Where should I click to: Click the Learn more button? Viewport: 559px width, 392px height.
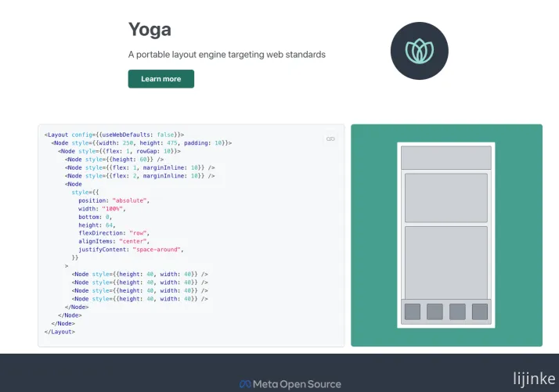point(161,79)
